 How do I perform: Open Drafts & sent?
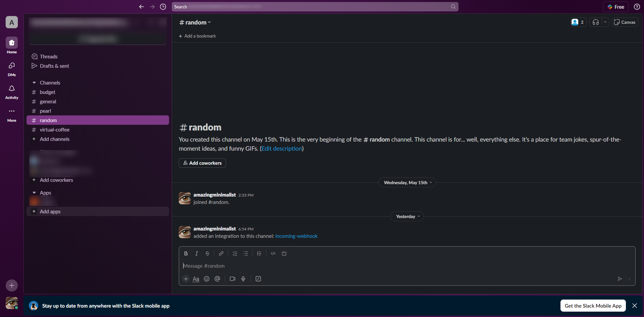tap(98, 66)
